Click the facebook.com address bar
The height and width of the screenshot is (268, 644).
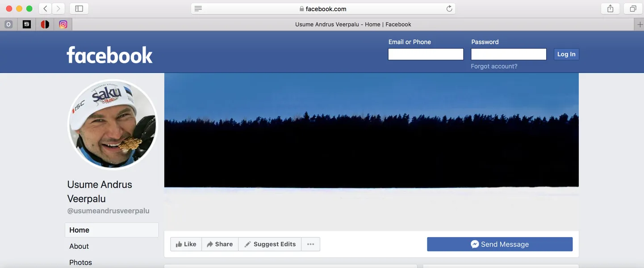(x=323, y=9)
